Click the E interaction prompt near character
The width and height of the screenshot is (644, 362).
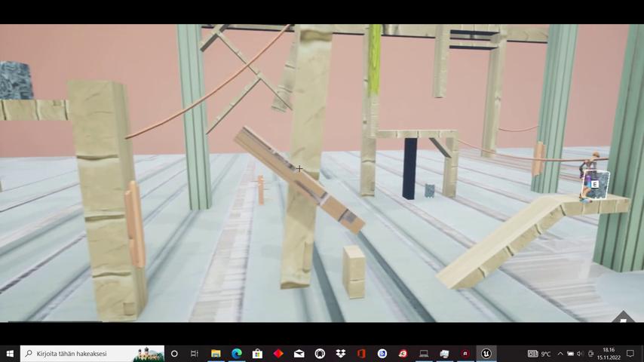coord(594,184)
